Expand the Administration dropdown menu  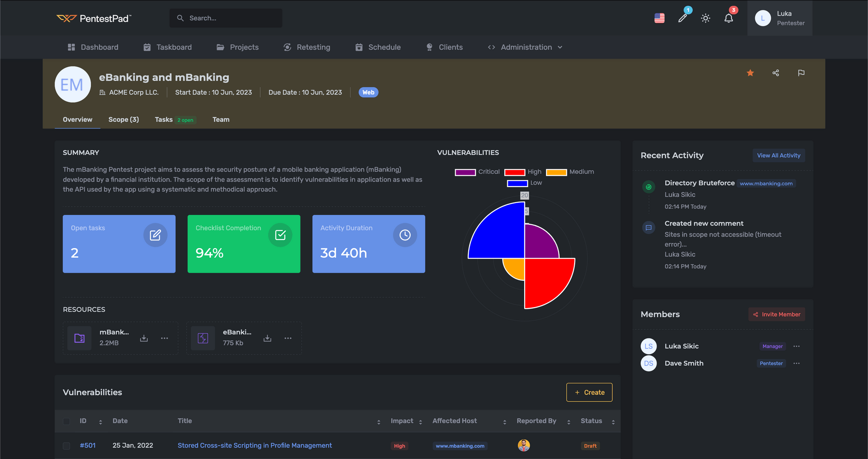(525, 47)
